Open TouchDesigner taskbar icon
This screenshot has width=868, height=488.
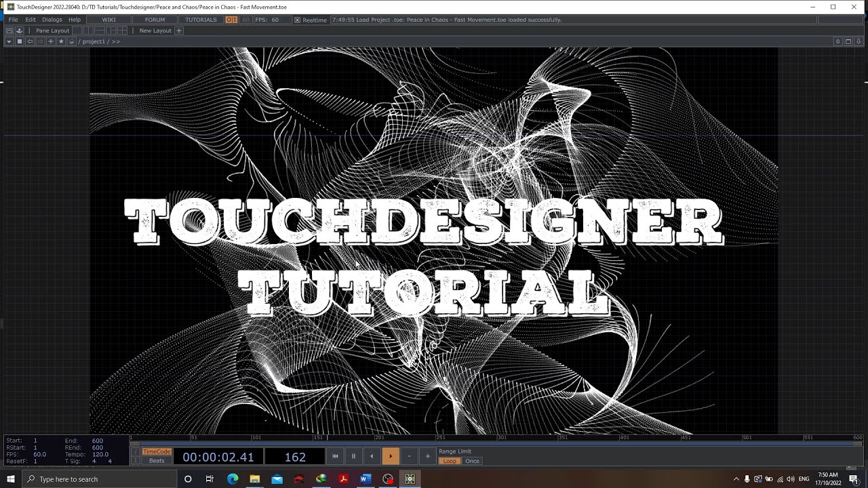click(410, 479)
